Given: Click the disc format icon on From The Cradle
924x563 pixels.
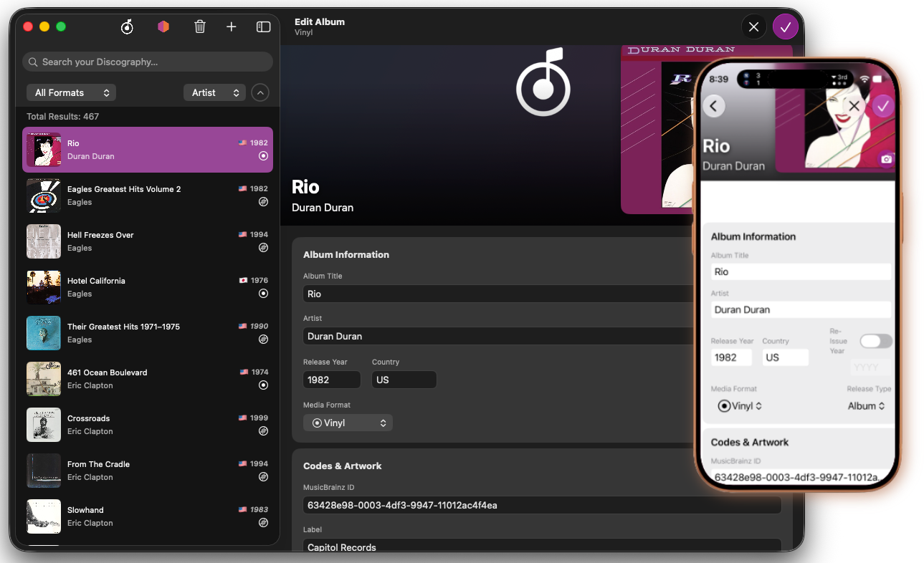Looking at the screenshot, I should 263,477.
